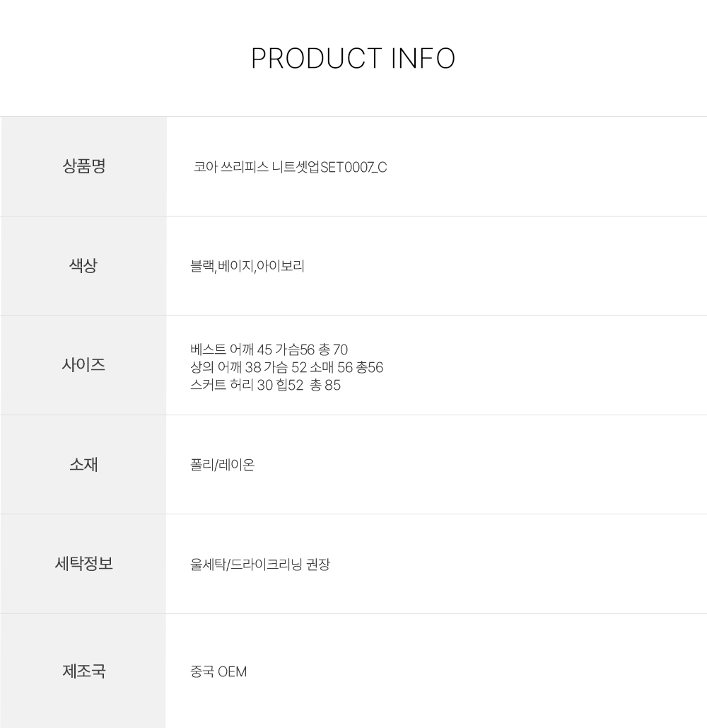The image size is (707, 728).
Task: Click the 사이즈 row label
Action: click(83, 365)
